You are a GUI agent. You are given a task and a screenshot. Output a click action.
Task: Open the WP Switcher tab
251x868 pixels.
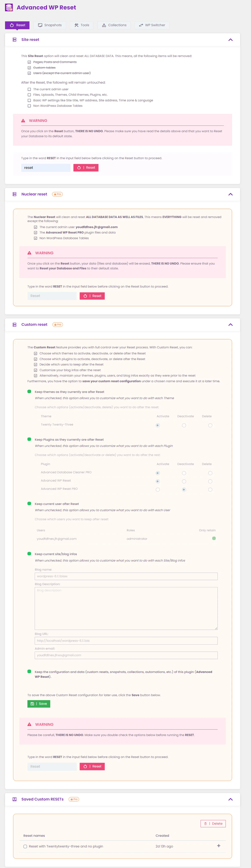[x=152, y=25]
